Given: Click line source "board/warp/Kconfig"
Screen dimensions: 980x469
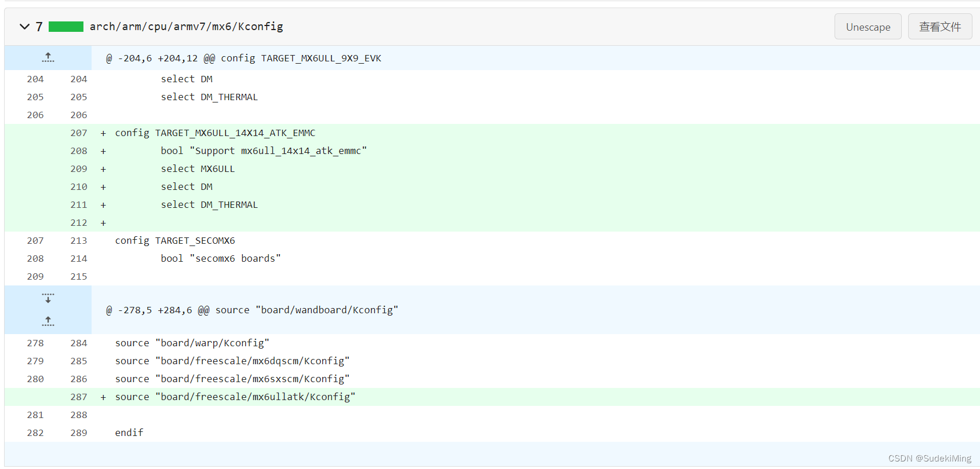Looking at the screenshot, I should 192,343.
